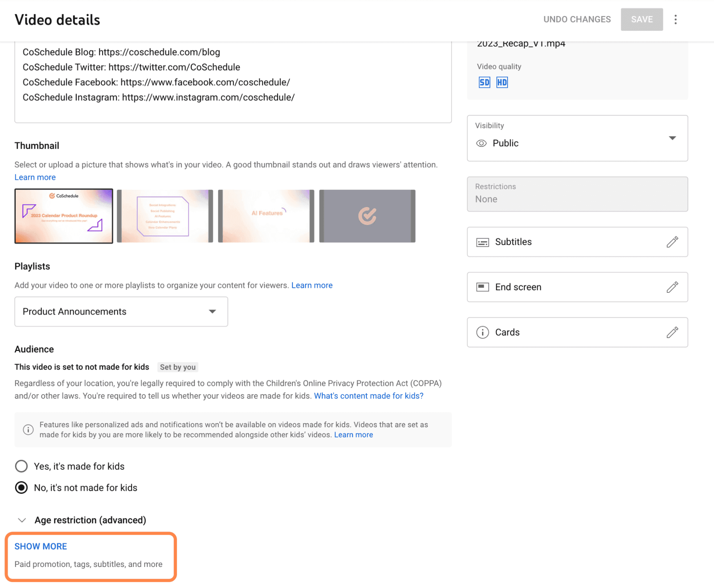The image size is (714, 588).
Task: Click the eye icon next to Public visibility
Action: [481, 143]
